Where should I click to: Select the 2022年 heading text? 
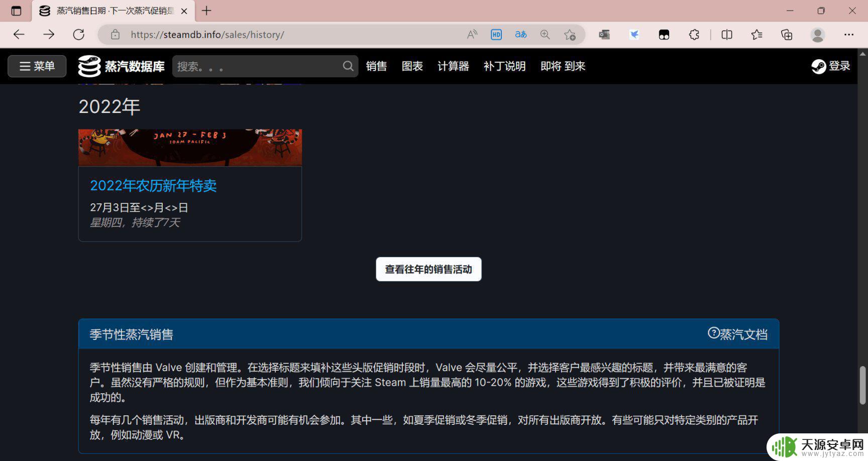pyautogui.click(x=110, y=106)
